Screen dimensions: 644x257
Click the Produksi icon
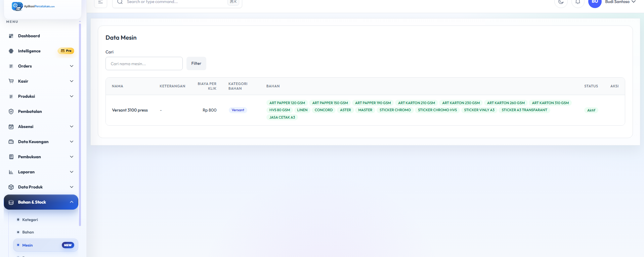[x=11, y=96]
